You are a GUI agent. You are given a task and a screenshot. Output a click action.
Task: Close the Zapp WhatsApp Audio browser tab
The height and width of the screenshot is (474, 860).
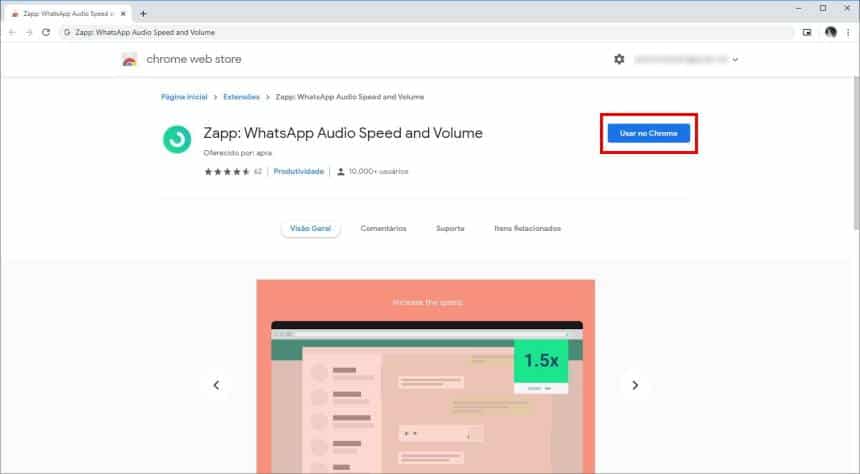pos(123,14)
